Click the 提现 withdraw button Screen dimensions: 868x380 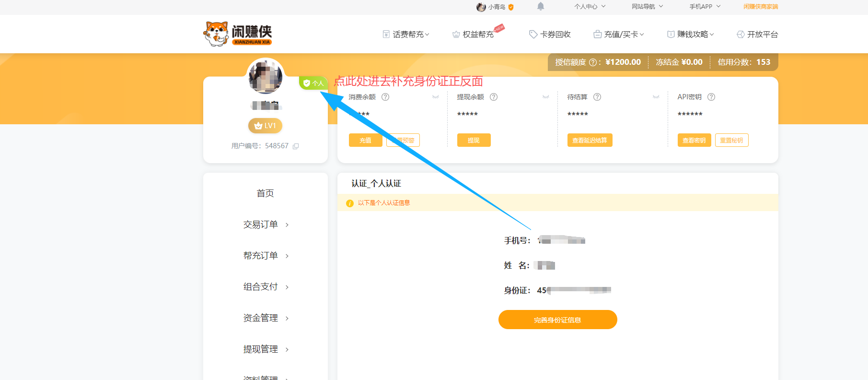pos(474,140)
